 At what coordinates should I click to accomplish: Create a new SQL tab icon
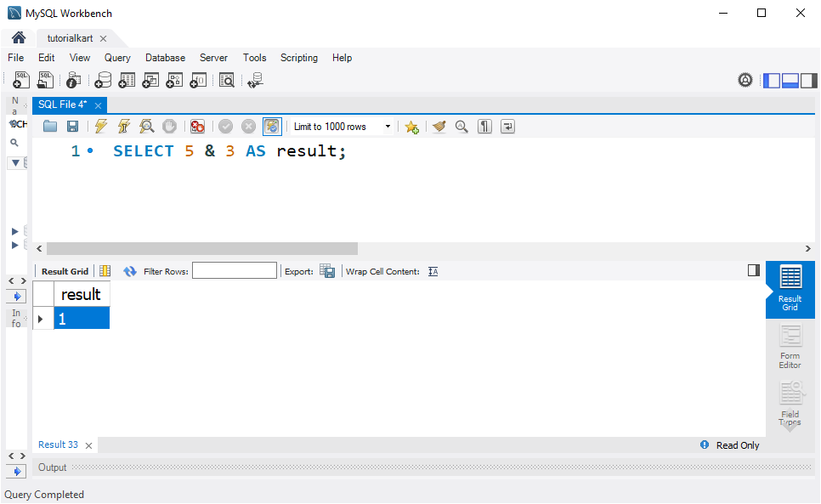click(x=21, y=80)
